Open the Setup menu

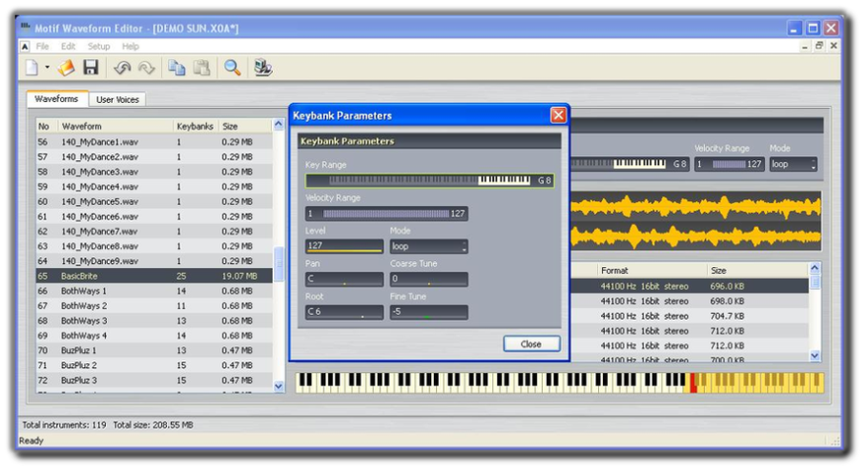pos(99,47)
